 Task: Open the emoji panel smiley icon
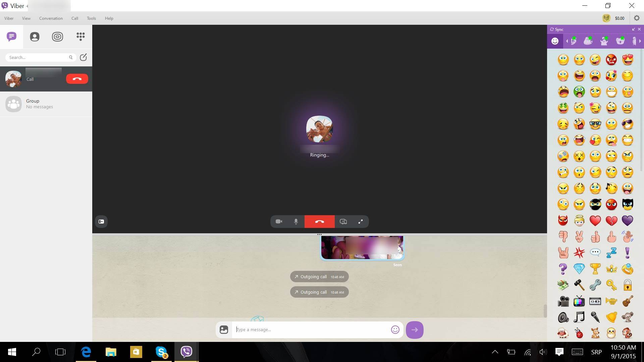pos(555,41)
